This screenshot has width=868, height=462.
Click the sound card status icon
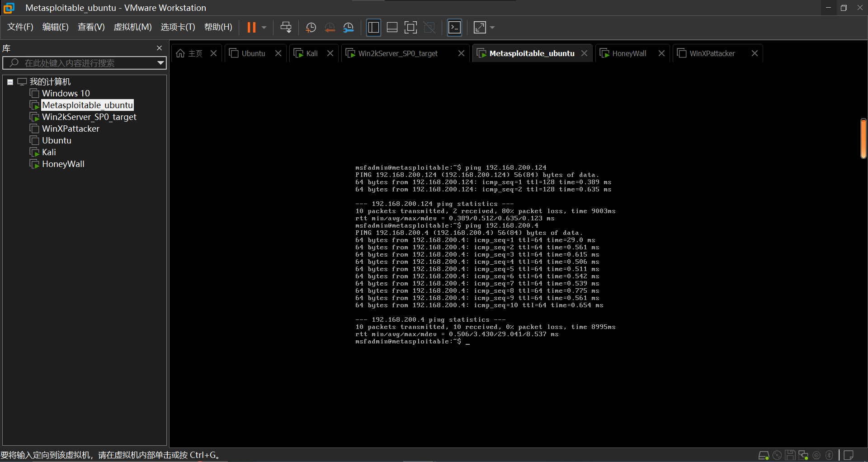coord(816,455)
